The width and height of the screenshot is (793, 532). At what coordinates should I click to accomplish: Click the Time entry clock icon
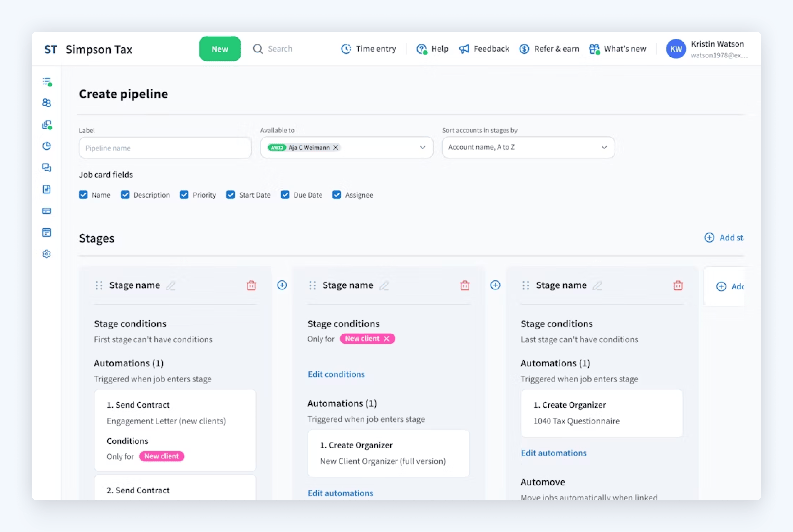point(346,49)
